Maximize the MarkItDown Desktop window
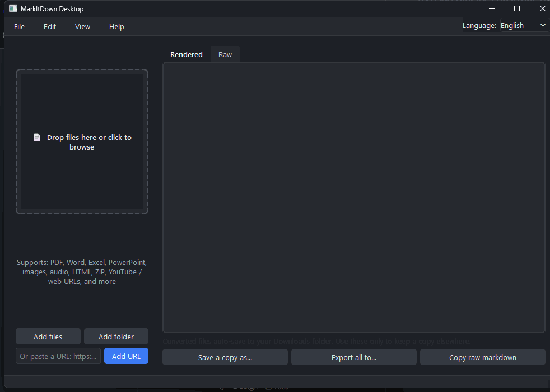 [517, 8]
